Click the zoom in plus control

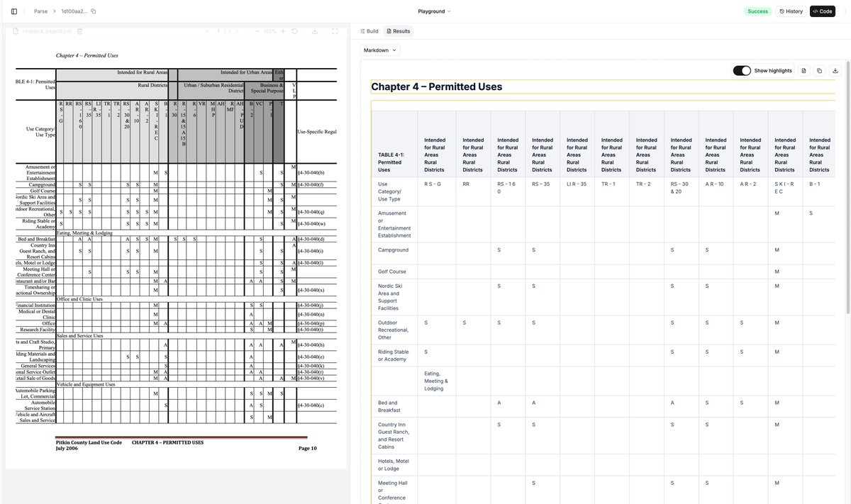283,30
